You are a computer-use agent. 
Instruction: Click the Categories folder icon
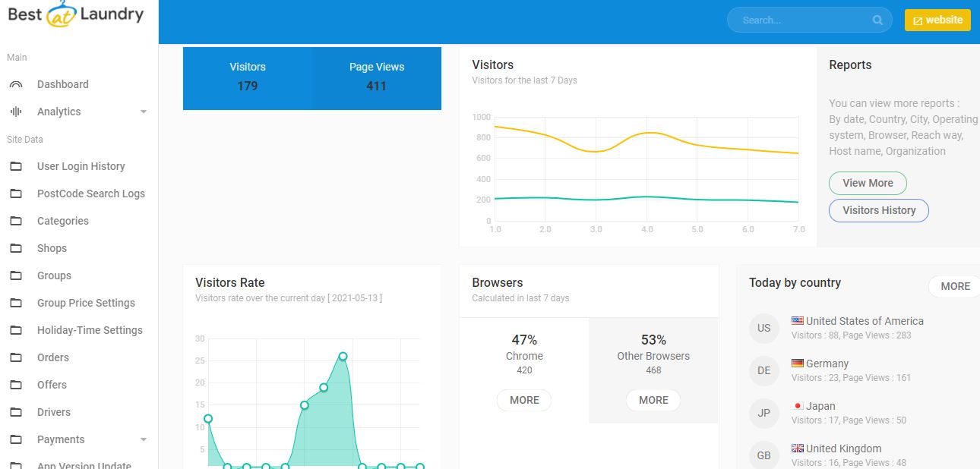coord(17,221)
